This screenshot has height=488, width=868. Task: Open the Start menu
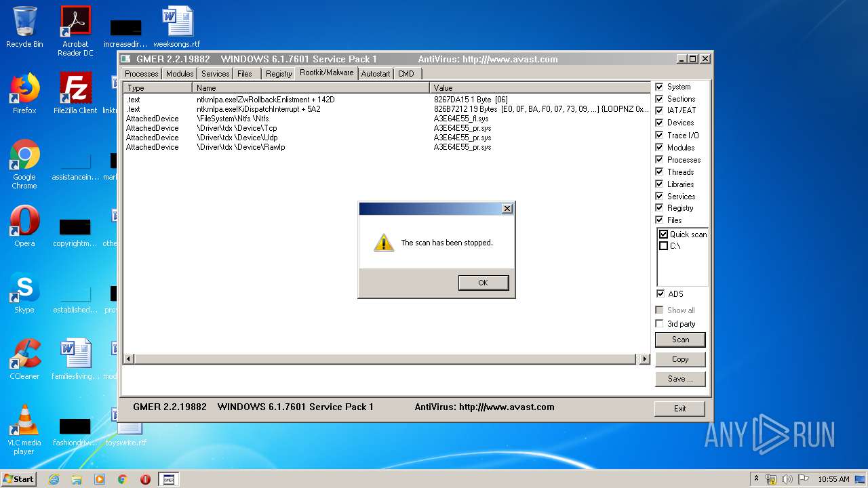pos(19,479)
